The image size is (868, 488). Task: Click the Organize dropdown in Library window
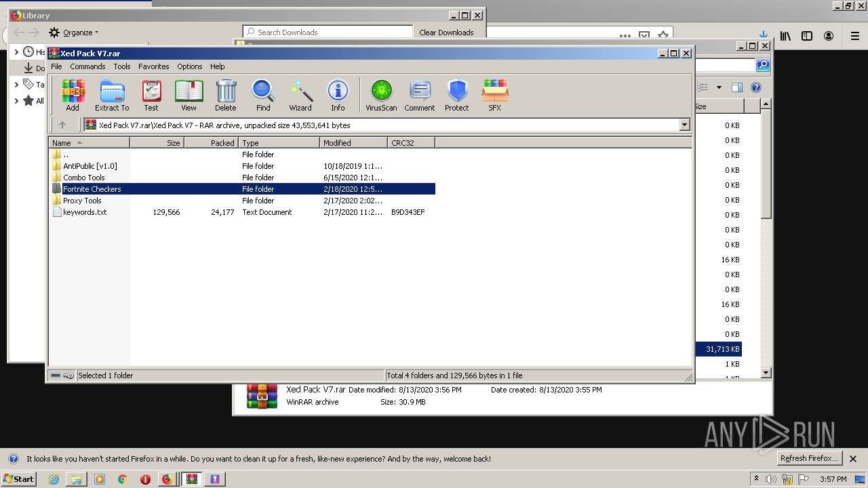[74, 33]
